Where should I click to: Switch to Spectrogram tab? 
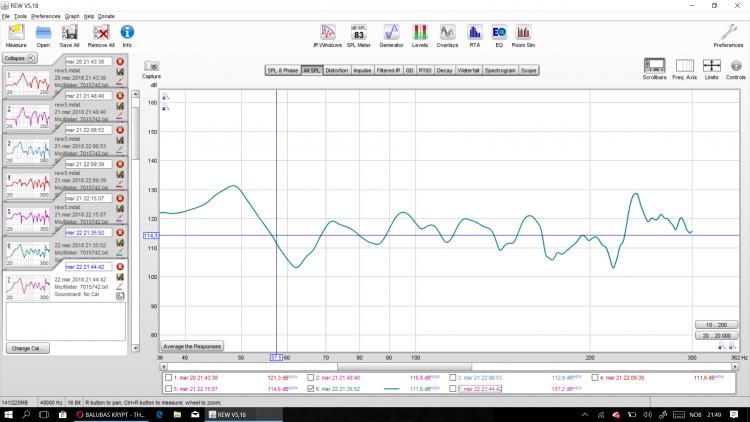pyautogui.click(x=500, y=70)
